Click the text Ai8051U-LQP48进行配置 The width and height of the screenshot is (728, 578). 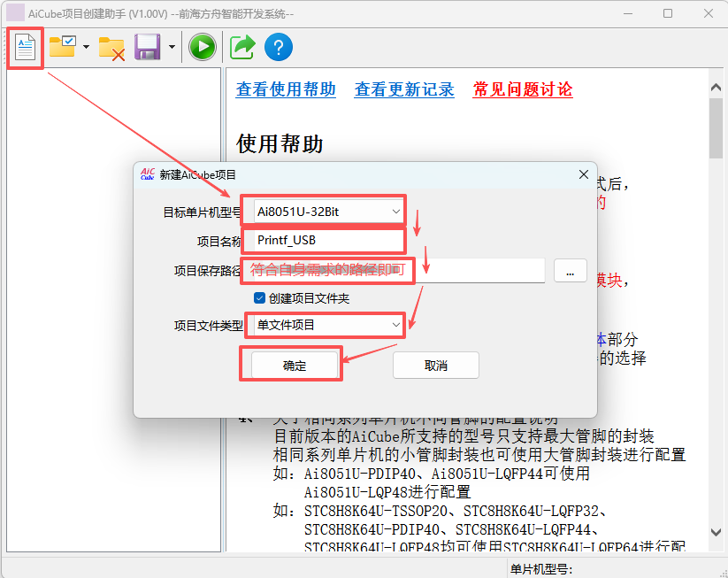click(387, 492)
